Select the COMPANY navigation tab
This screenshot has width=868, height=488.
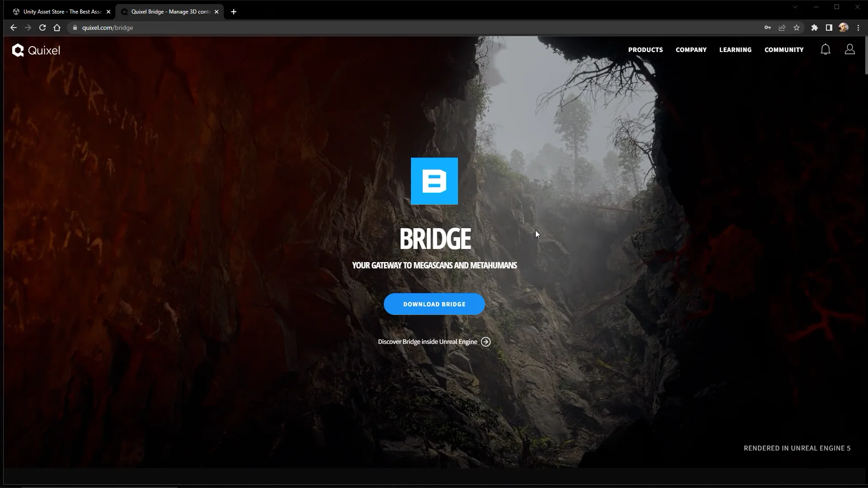coord(691,49)
